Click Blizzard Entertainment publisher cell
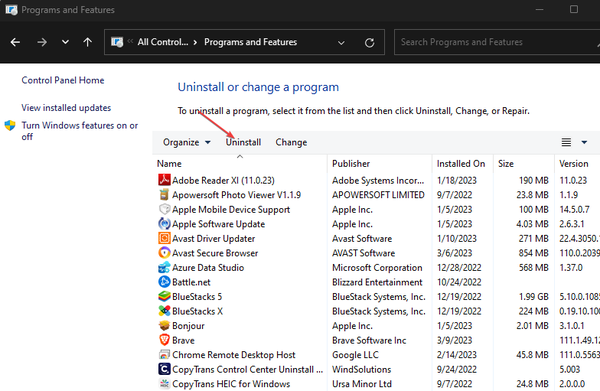 (x=377, y=282)
